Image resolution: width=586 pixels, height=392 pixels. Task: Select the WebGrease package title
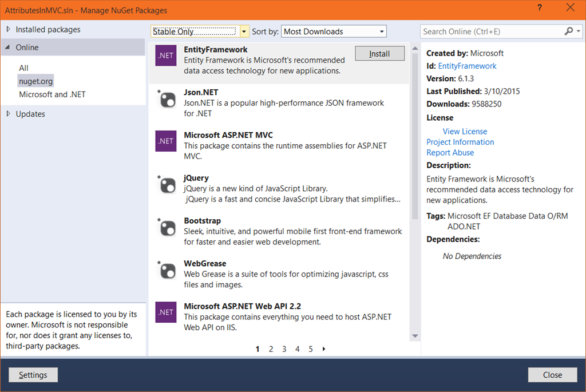[205, 263]
